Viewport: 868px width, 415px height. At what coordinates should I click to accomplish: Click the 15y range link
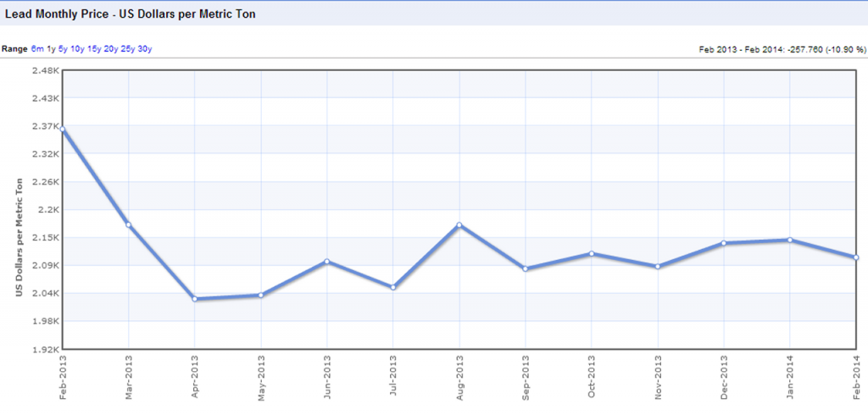(x=93, y=49)
